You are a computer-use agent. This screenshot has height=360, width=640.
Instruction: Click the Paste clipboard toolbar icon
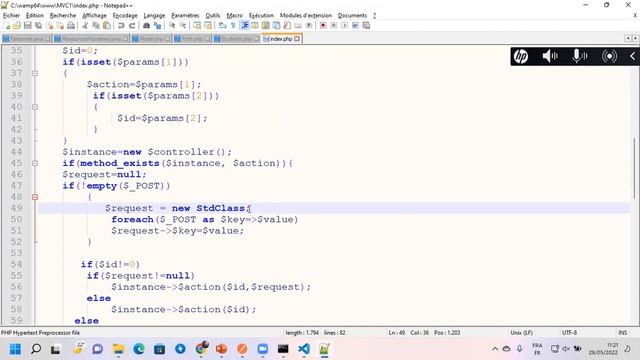(x=107, y=26)
